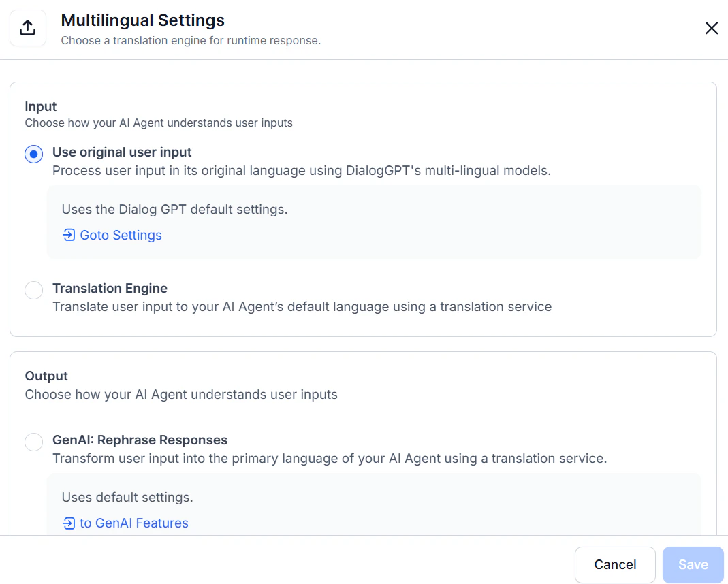The image size is (728, 584).
Task: Click the arrow icon beside Goto Settings
Action: pyautogui.click(x=68, y=234)
